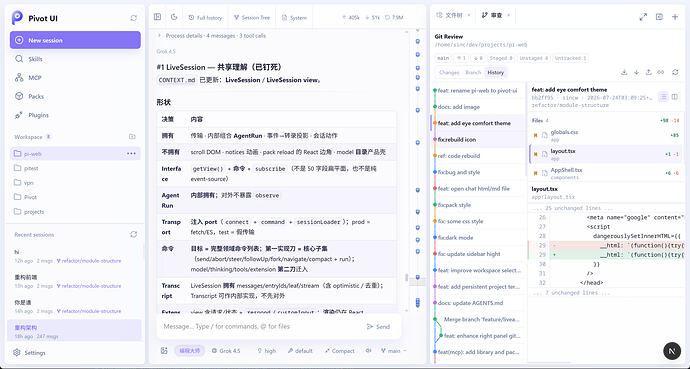Switch to the Changes tab in Git Review
Image resolution: width=690 pixels, height=369 pixels.
pos(449,72)
